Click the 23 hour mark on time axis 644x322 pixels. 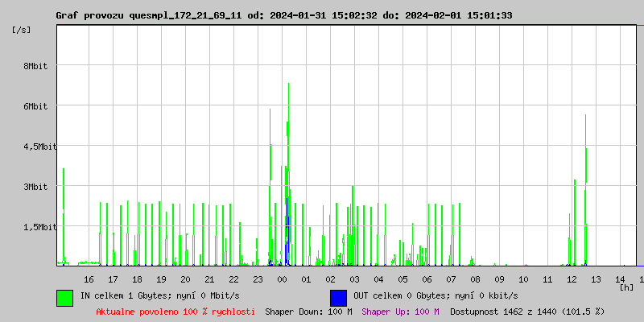coord(258,279)
